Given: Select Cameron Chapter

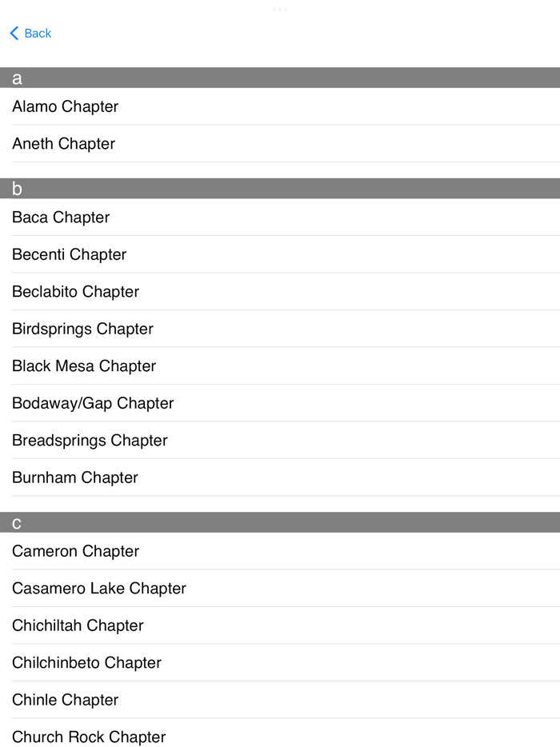Looking at the screenshot, I should [75, 551].
